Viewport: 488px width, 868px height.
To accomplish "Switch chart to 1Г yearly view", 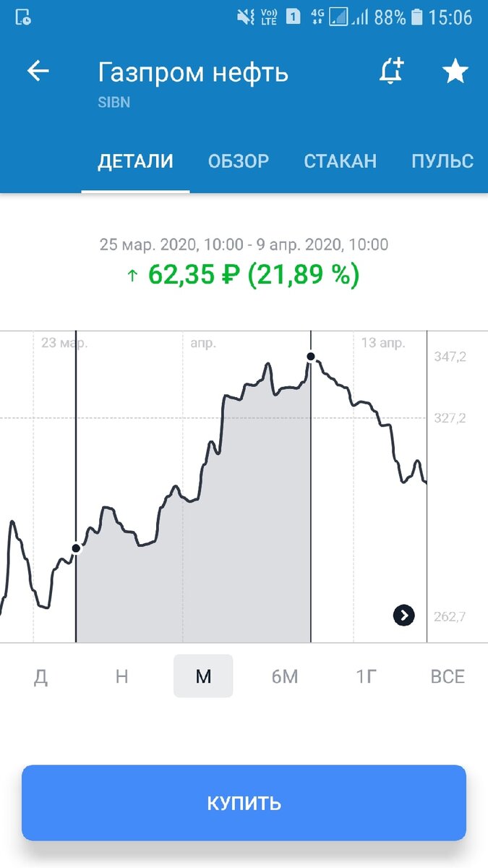I will (x=366, y=676).
